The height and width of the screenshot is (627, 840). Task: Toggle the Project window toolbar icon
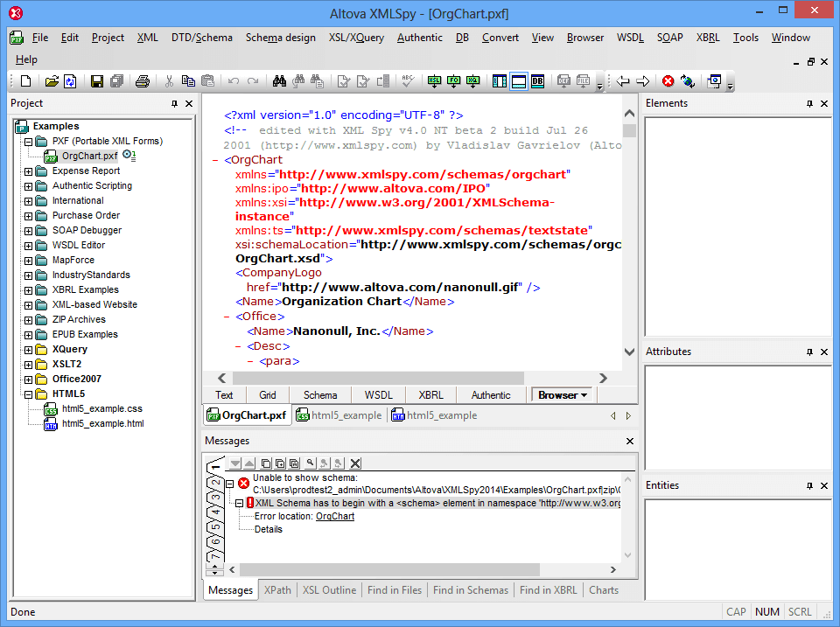[500, 81]
